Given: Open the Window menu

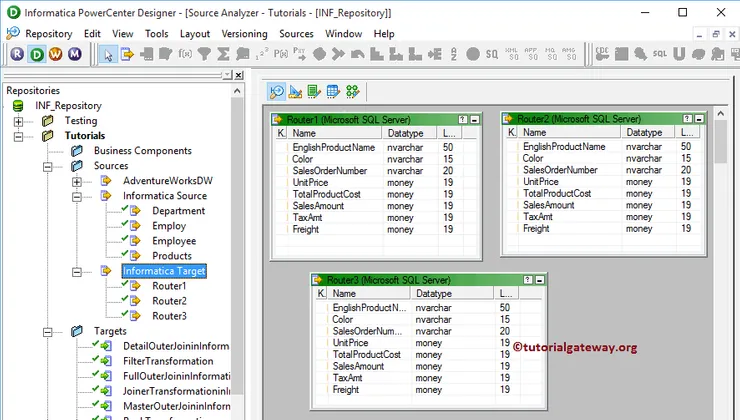Looking at the screenshot, I should (x=344, y=34).
